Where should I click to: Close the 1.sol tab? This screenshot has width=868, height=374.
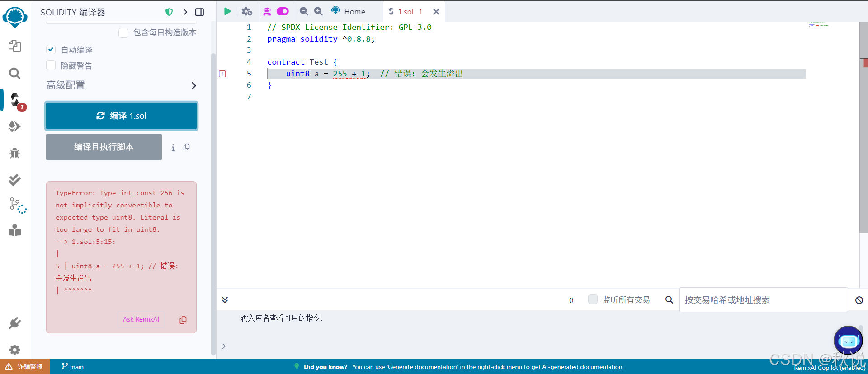point(436,12)
